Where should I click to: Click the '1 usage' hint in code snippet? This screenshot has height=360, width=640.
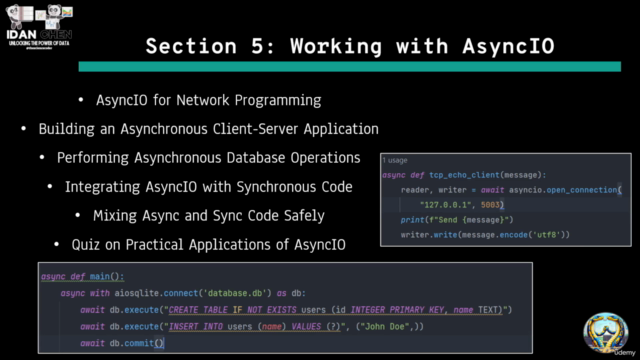(395, 160)
